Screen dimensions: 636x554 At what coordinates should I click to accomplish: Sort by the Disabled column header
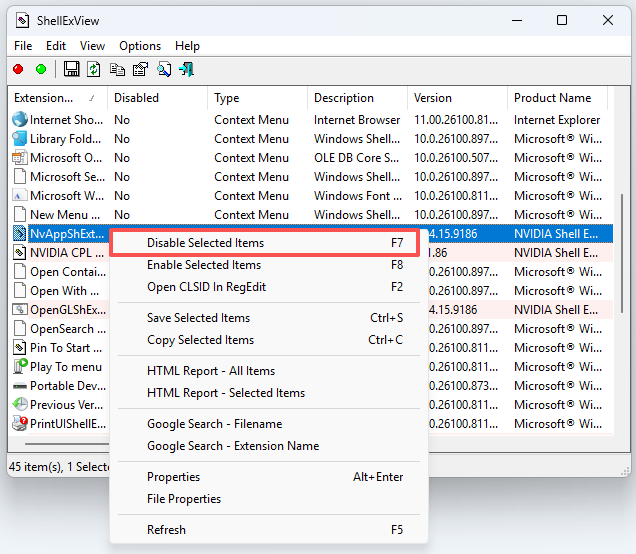pyautogui.click(x=157, y=98)
